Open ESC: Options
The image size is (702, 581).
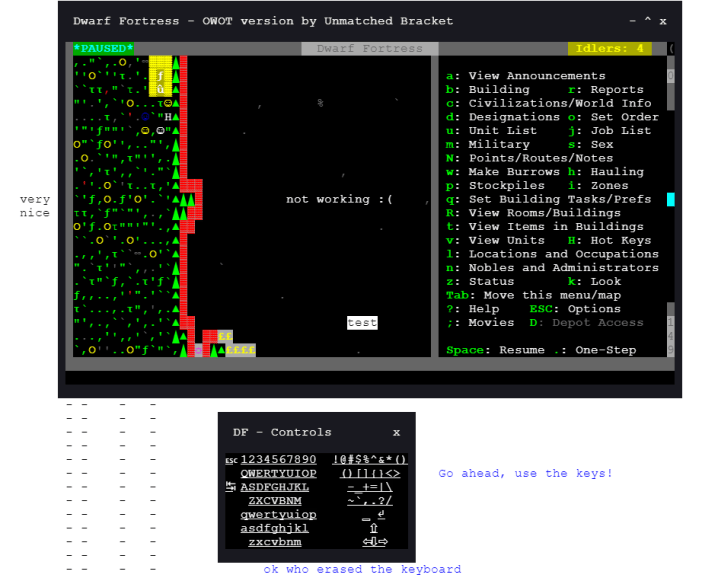(x=575, y=309)
